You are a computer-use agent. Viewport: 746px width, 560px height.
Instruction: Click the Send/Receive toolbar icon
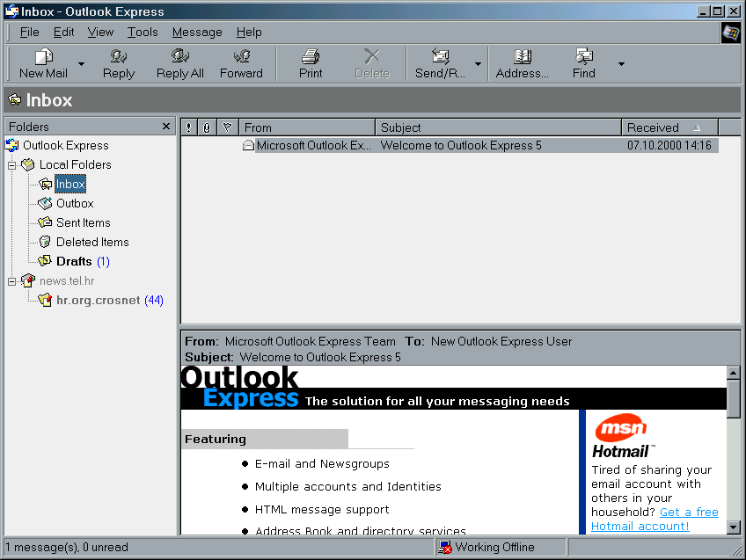pyautogui.click(x=441, y=56)
